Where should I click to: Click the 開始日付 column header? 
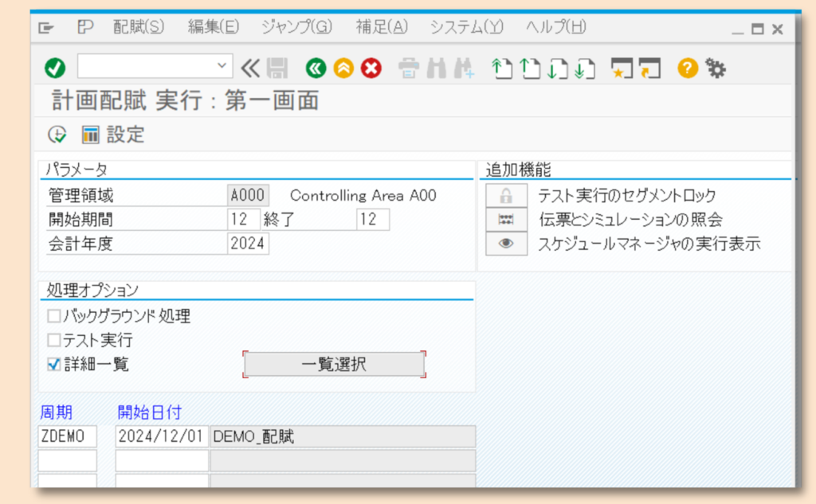click(x=150, y=412)
